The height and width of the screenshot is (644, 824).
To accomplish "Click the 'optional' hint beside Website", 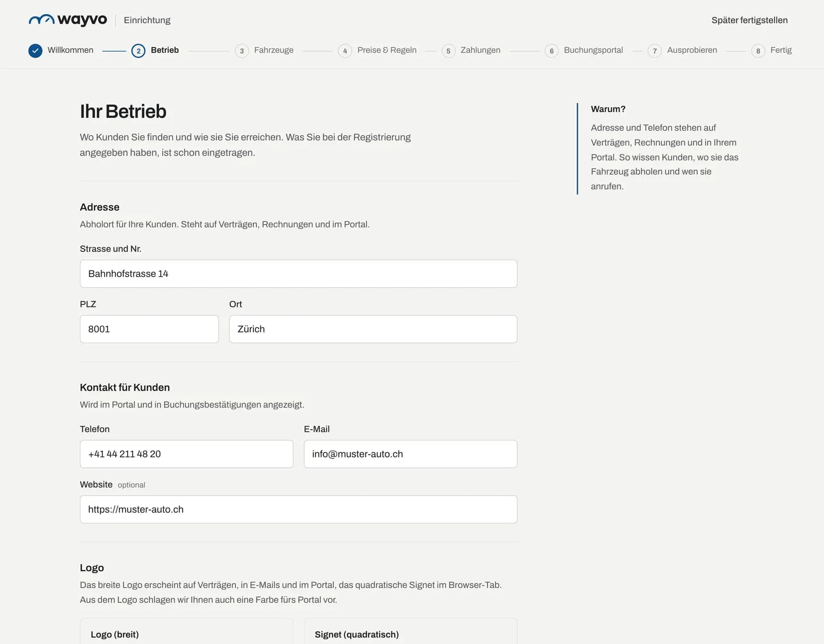I will (131, 485).
